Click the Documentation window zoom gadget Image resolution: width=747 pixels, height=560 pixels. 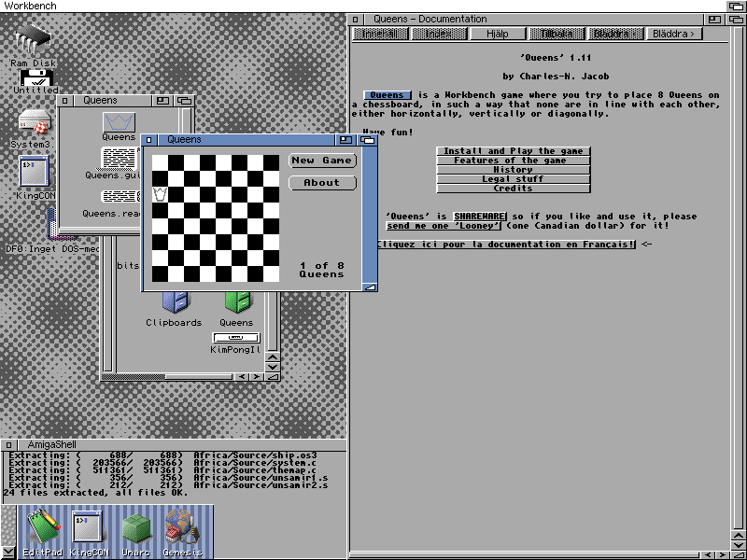714,19
